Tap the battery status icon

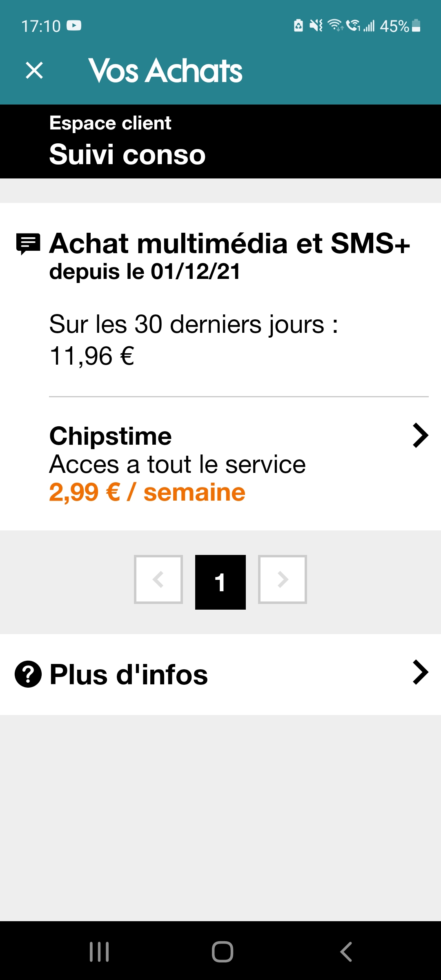[x=416, y=26]
